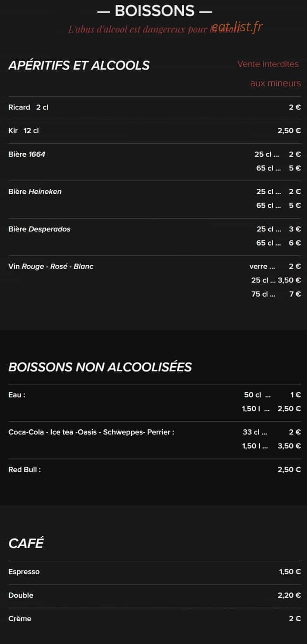Click the Double coffee price 2,20 €
This screenshot has height=644, width=307.
tap(289, 595)
